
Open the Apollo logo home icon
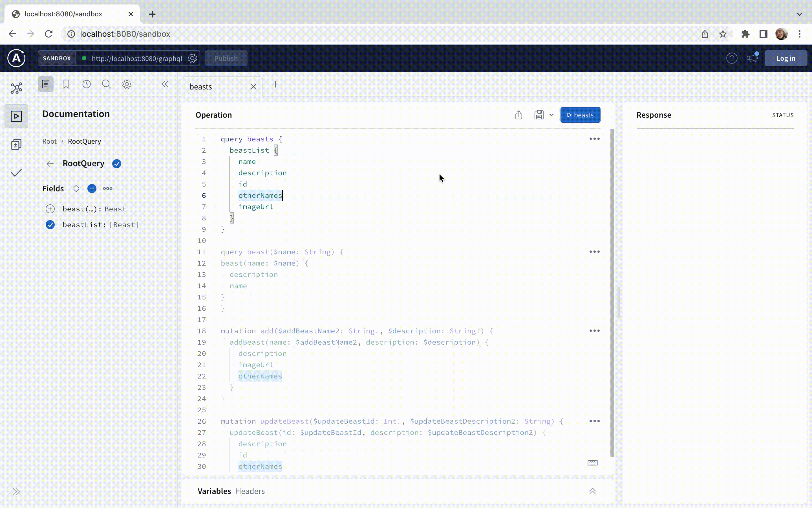pos(16,58)
